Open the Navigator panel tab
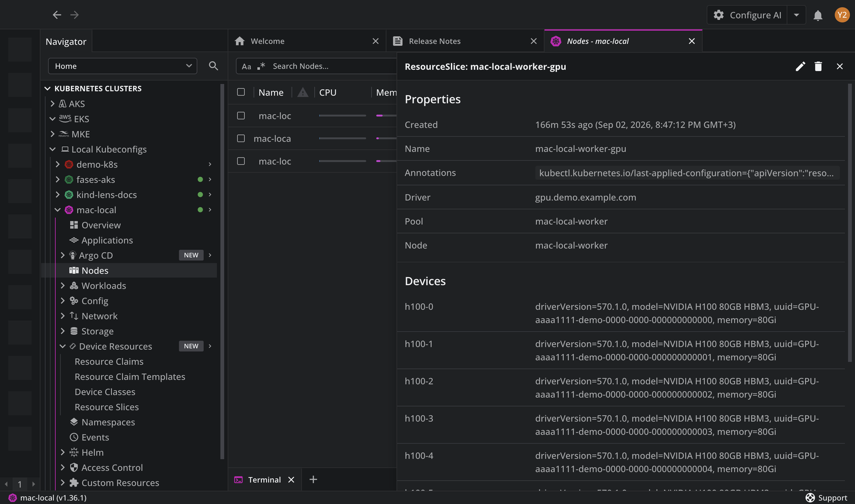Image resolution: width=855 pixels, height=504 pixels. (x=66, y=42)
